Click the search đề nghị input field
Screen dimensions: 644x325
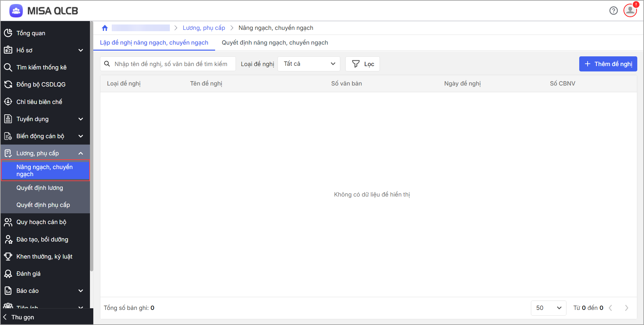[170, 64]
